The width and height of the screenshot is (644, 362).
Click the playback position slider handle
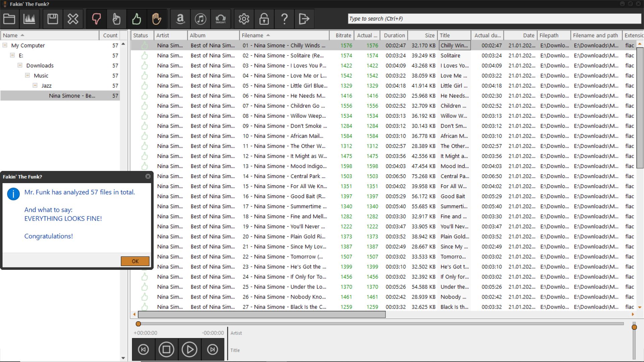[138, 324]
